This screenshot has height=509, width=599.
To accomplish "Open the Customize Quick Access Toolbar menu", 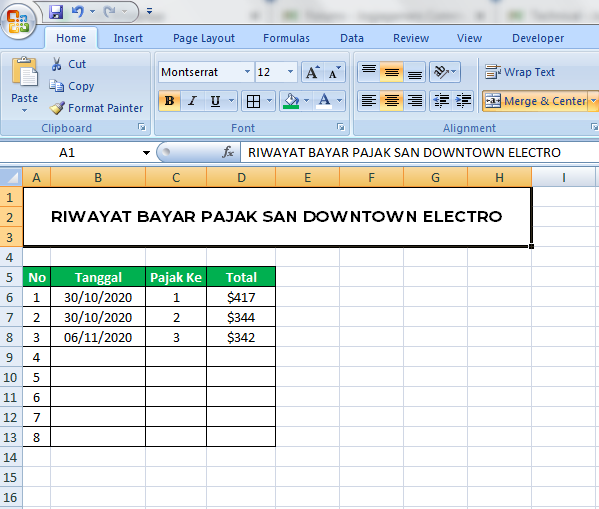I will click(x=150, y=11).
